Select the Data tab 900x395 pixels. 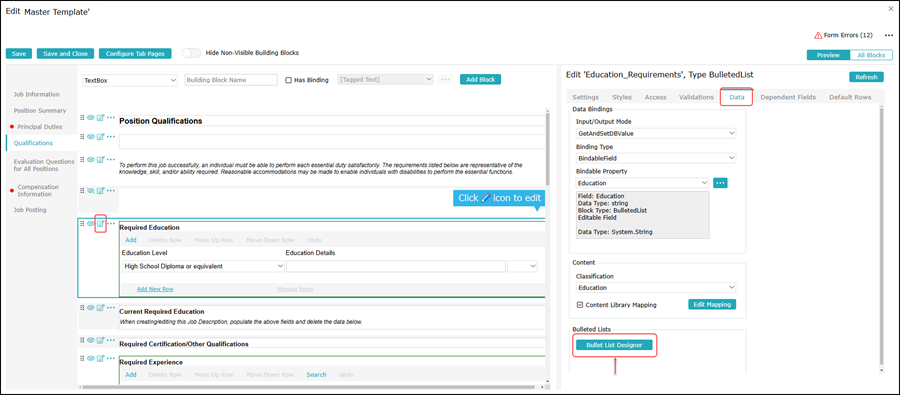tap(737, 98)
